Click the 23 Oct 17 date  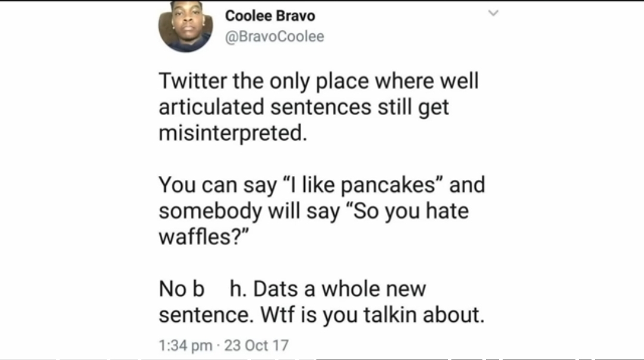point(255,345)
